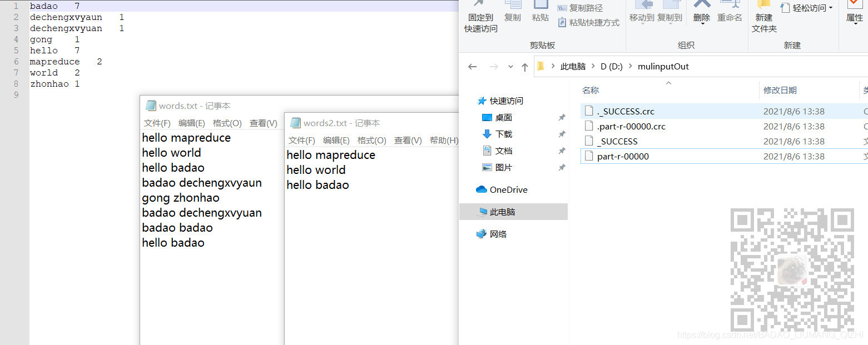Open the breadcrumb chevron after 此电脑

point(592,66)
